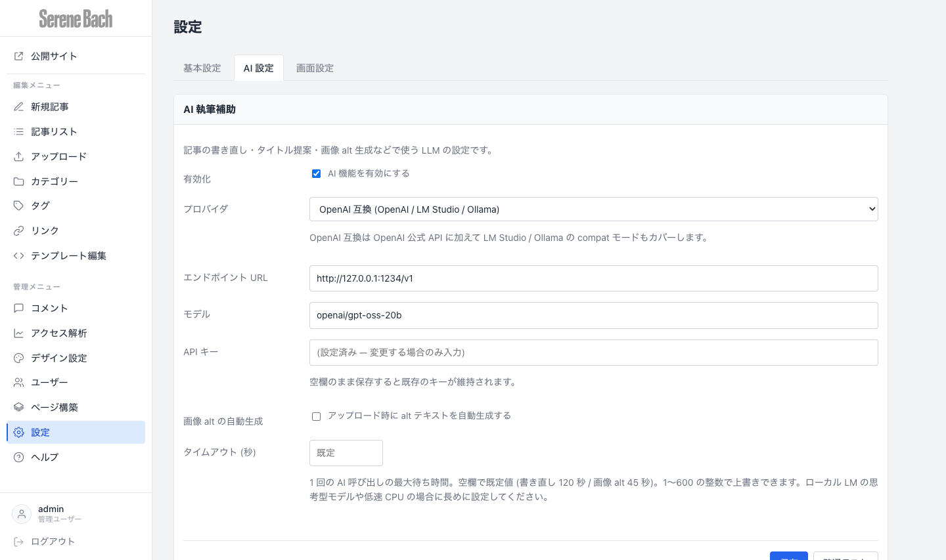Viewport: 946px width, 560px height.
Task: Select the タグ tag icon
Action: 19,205
